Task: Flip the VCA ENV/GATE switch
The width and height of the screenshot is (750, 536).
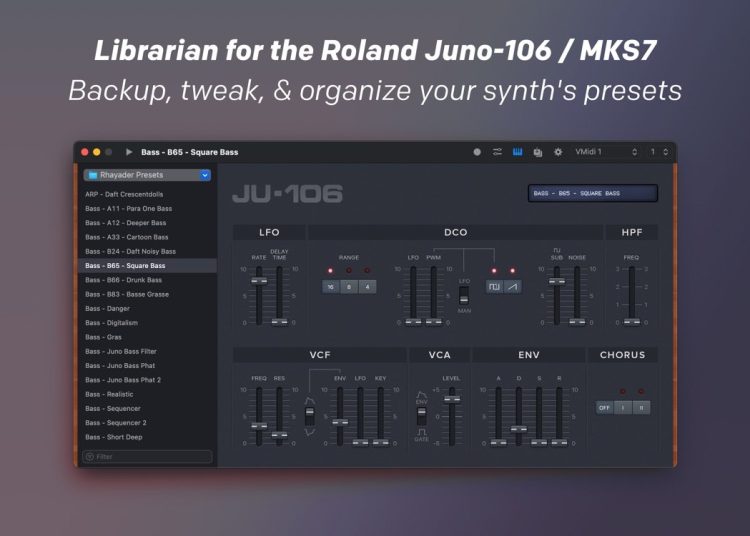Action: (421, 415)
